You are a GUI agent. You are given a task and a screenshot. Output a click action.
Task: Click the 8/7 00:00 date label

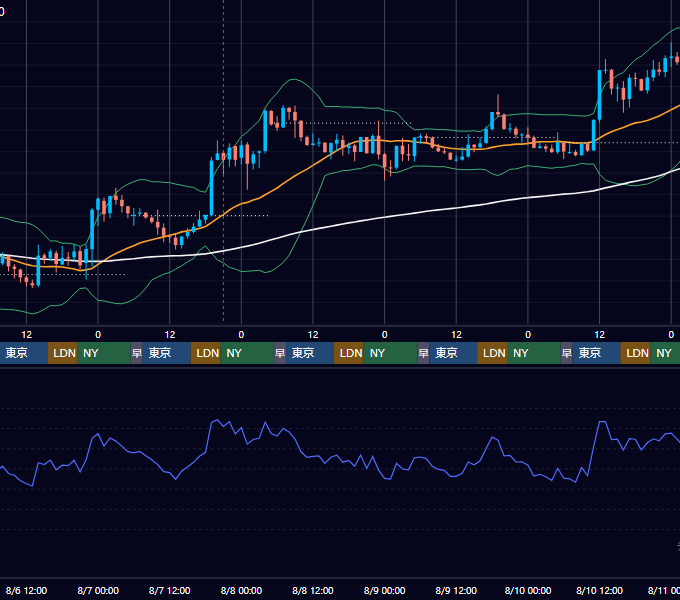point(98,590)
